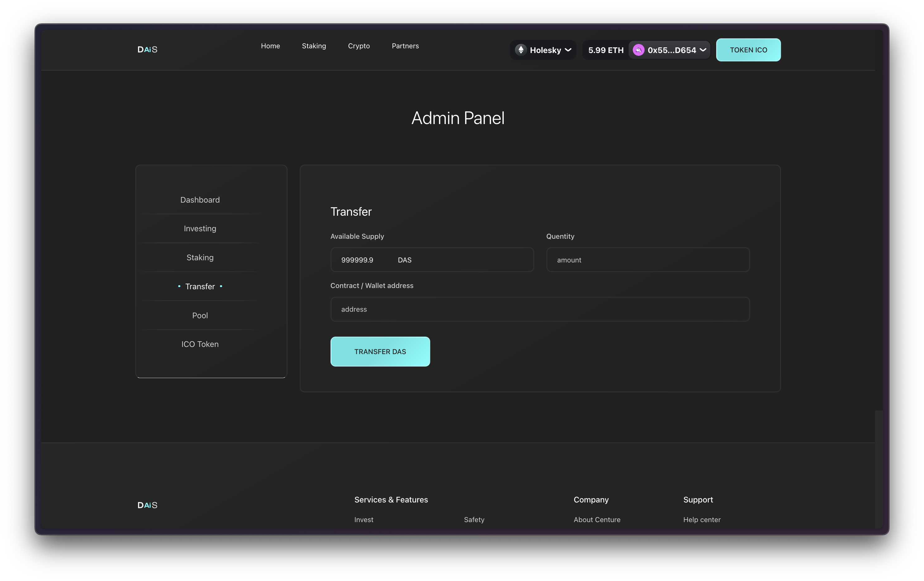Image resolution: width=924 pixels, height=581 pixels.
Task: Open the Help center footer link
Action: click(702, 520)
